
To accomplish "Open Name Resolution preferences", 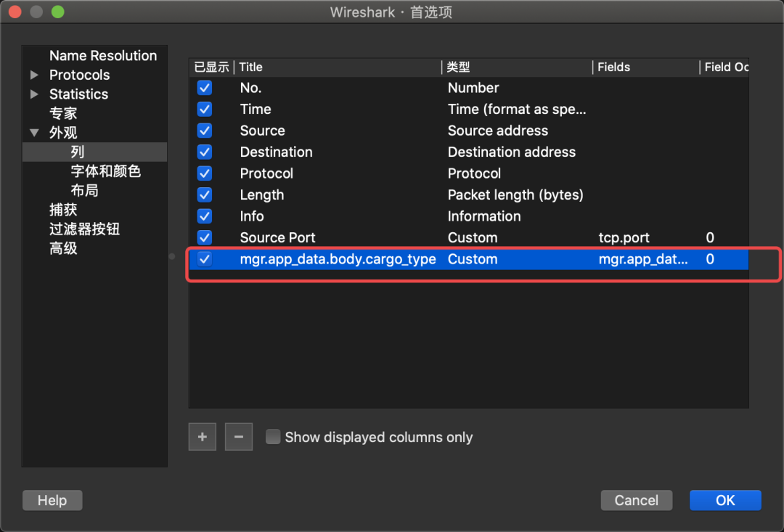I will (102, 56).
